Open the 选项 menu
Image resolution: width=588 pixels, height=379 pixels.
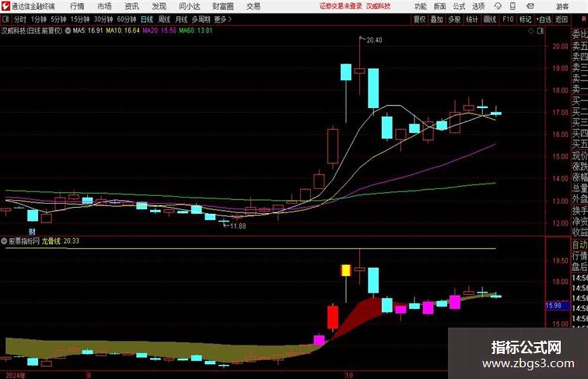click(478, 6)
